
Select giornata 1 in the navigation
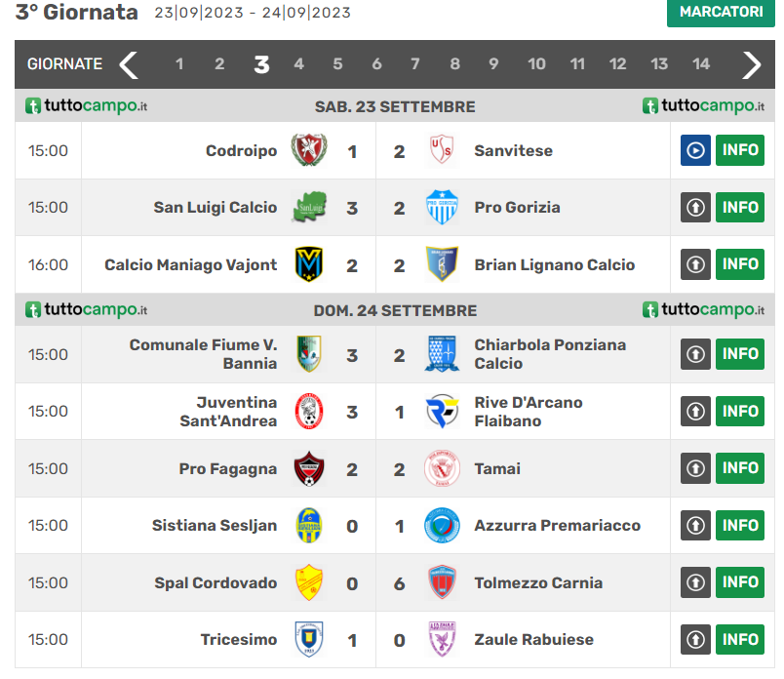tap(179, 64)
